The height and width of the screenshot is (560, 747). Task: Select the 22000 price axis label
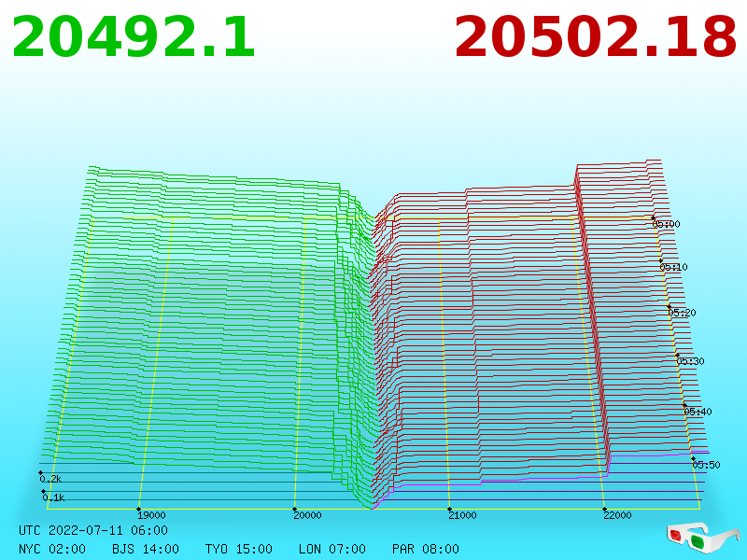(617, 515)
